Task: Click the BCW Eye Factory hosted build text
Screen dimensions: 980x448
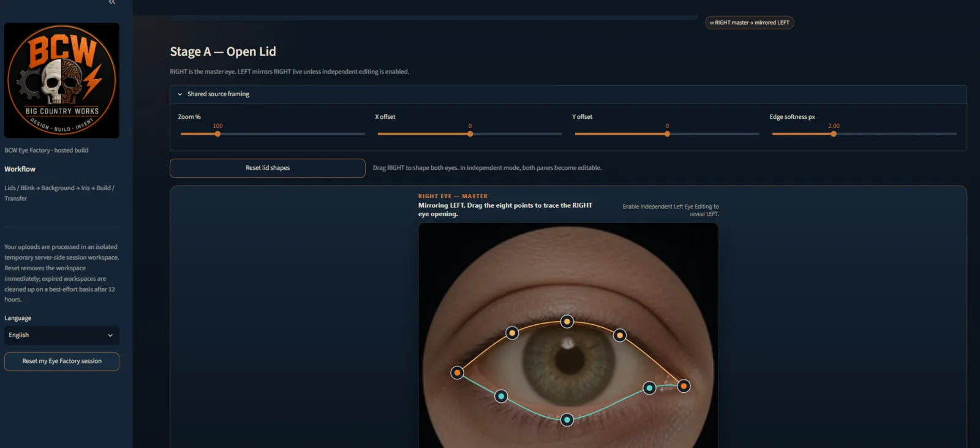Action: [47, 150]
